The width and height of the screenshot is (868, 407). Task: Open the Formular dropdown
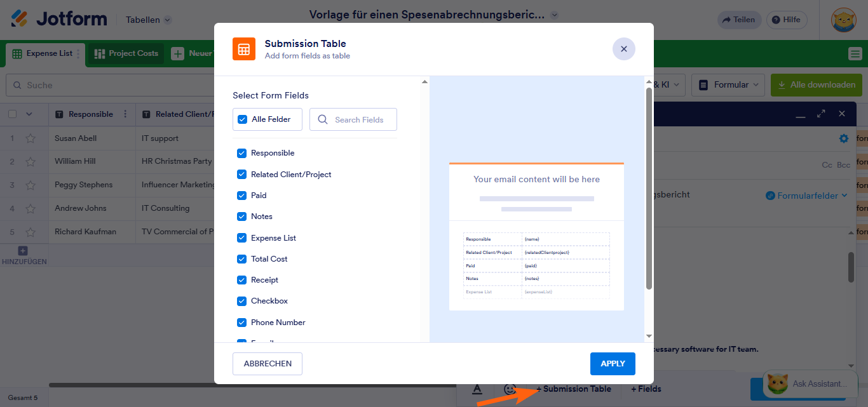[x=728, y=84]
